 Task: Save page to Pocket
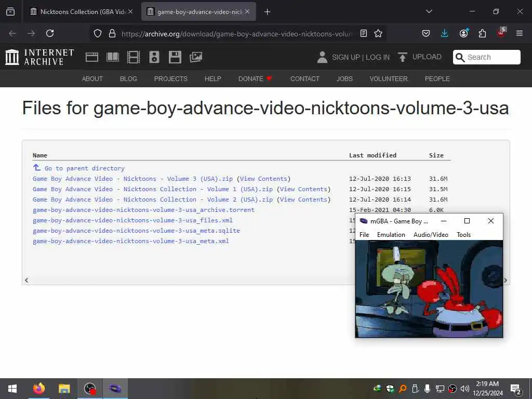[426, 33]
